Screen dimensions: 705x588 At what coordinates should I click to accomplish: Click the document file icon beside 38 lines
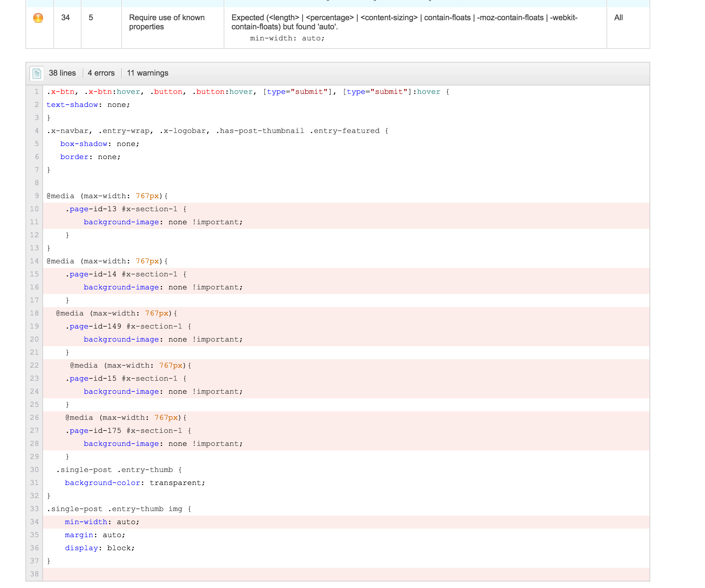pyautogui.click(x=37, y=73)
